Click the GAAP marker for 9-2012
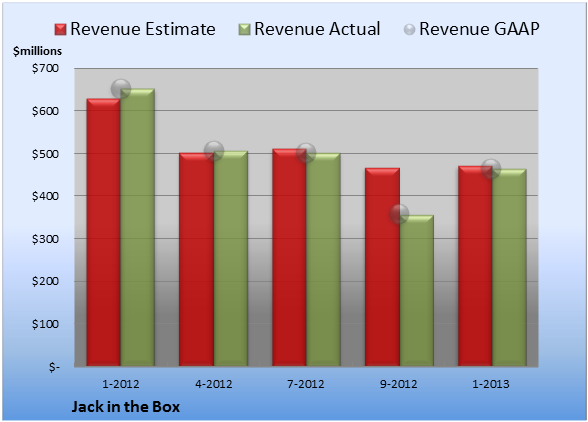588x422 pixels. (399, 214)
